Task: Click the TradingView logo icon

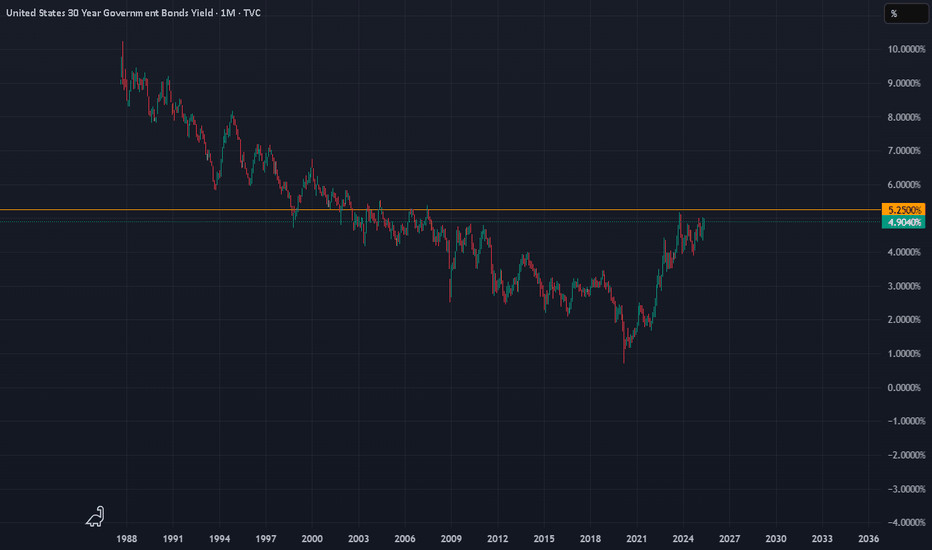Action: [x=95, y=516]
